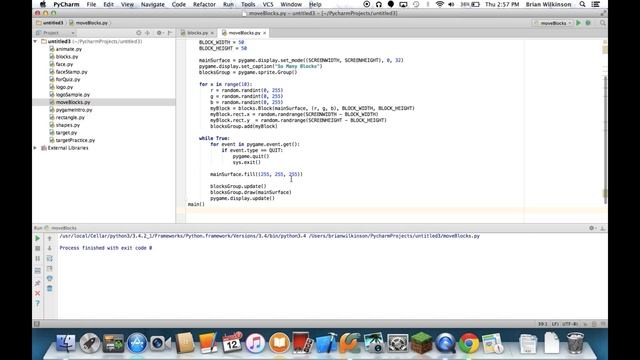Stop the process in the Run panel

38,248
